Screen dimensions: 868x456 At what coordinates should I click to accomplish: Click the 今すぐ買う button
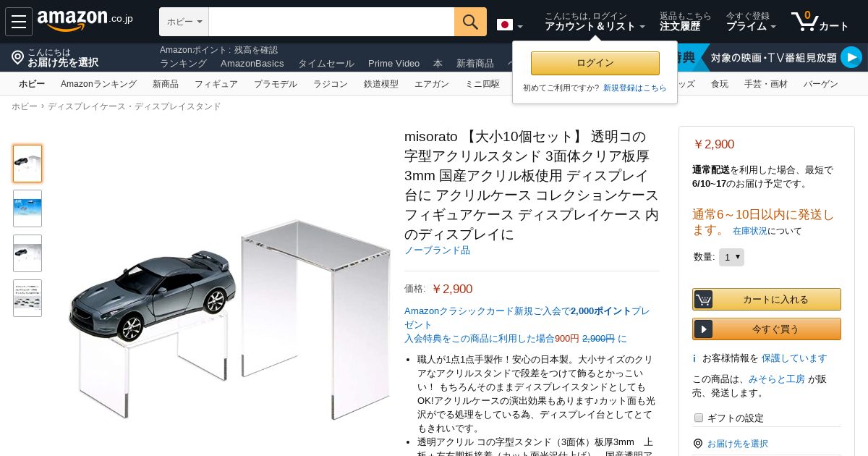point(767,329)
